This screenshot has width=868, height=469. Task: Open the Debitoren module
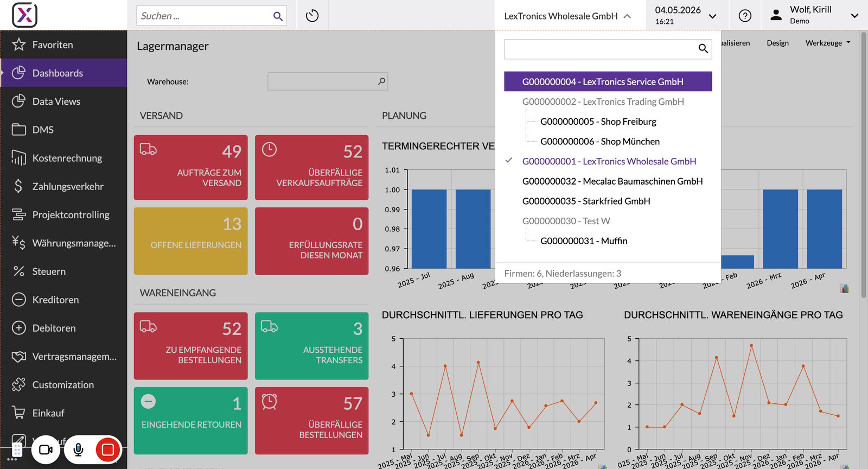pos(63,328)
